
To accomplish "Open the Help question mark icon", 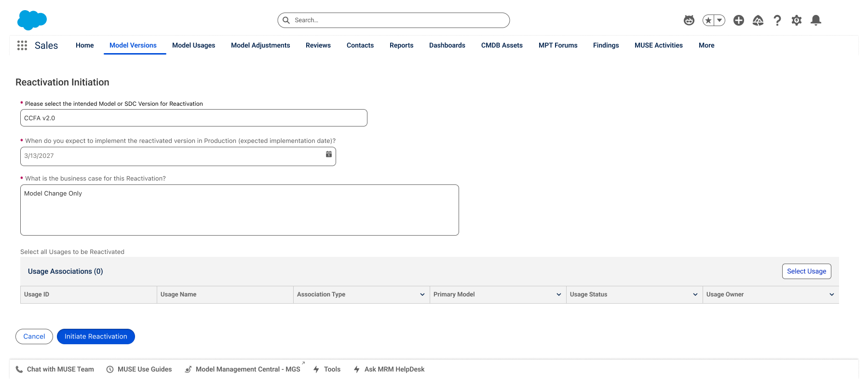I will coord(777,20).
